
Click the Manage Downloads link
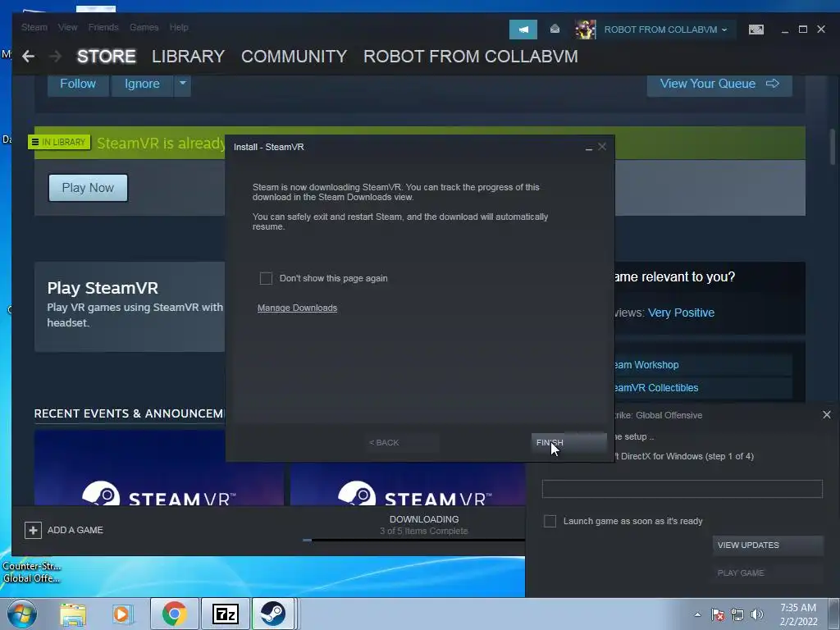coord(297,308)
